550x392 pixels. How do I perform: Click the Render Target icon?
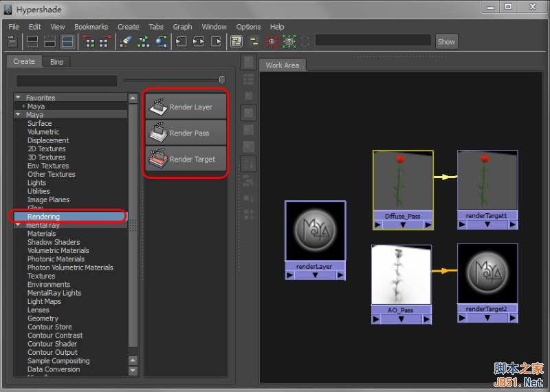click(158, 159)
